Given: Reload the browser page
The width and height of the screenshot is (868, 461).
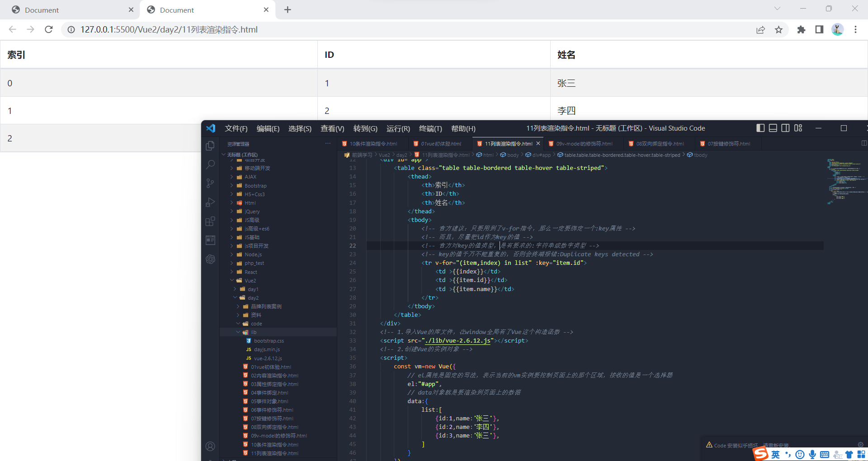Looking at the screenshot, I should 49,29.
